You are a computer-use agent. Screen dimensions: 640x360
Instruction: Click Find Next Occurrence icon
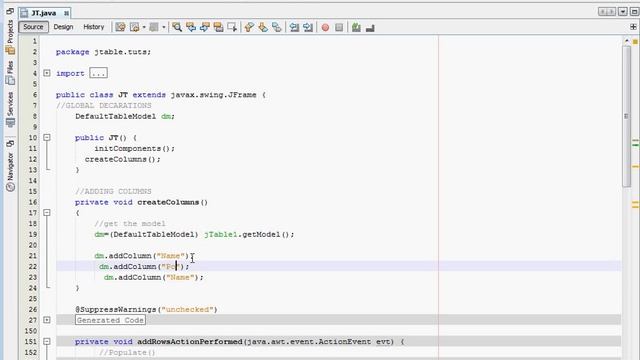204,27
